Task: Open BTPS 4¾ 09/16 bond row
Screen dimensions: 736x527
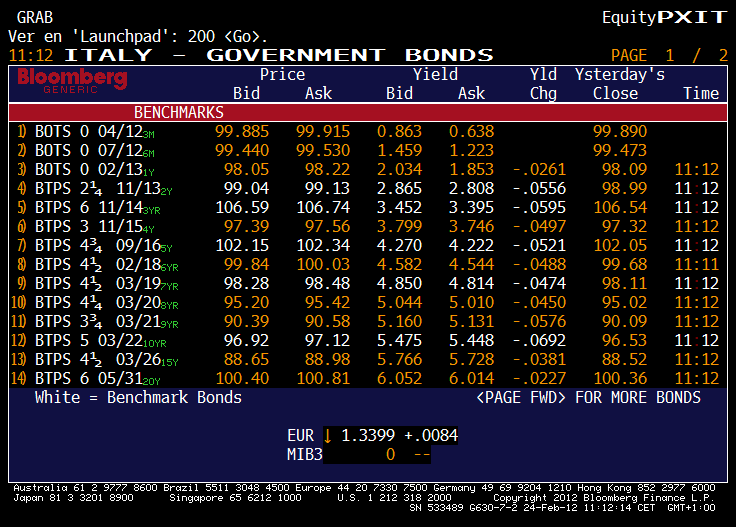Action: [x=368, y=245]
